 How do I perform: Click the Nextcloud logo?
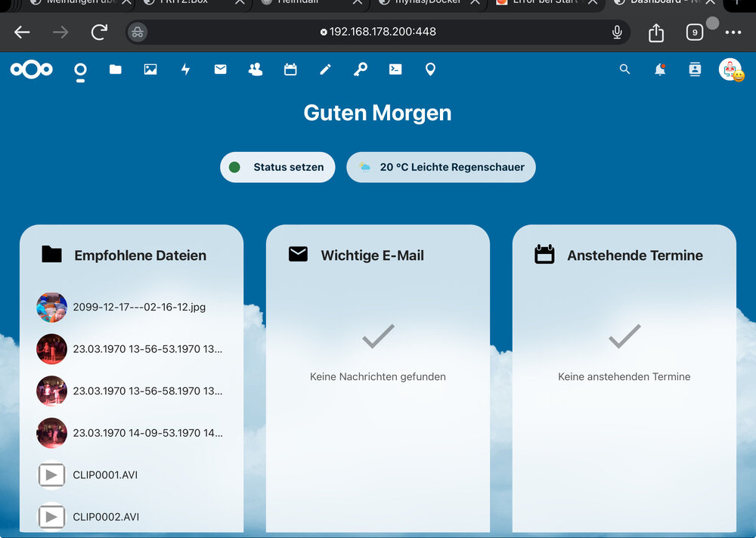tap(31, 70)
